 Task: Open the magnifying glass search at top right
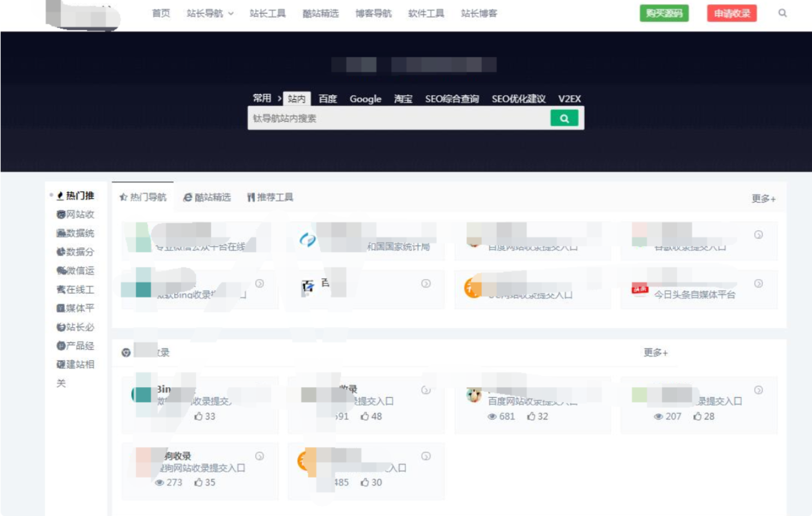[x=782, y=13]
